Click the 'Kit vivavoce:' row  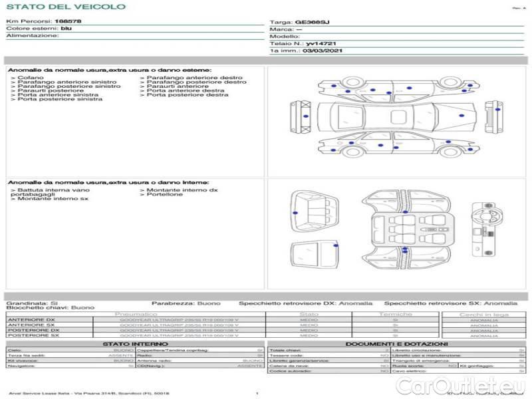tap(70, 360)
